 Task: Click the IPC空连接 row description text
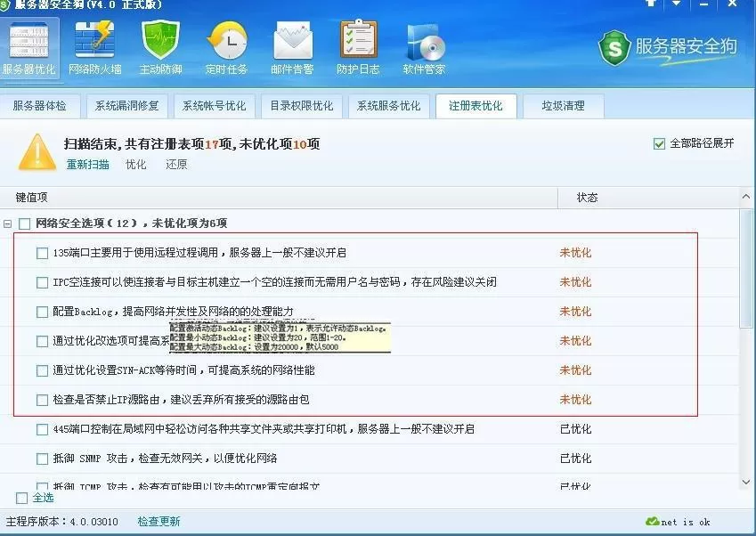[275, 282]
